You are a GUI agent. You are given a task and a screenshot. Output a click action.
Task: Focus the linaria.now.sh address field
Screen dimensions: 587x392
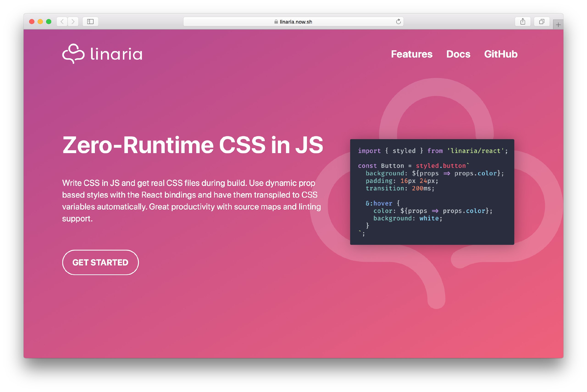[293, 22]
